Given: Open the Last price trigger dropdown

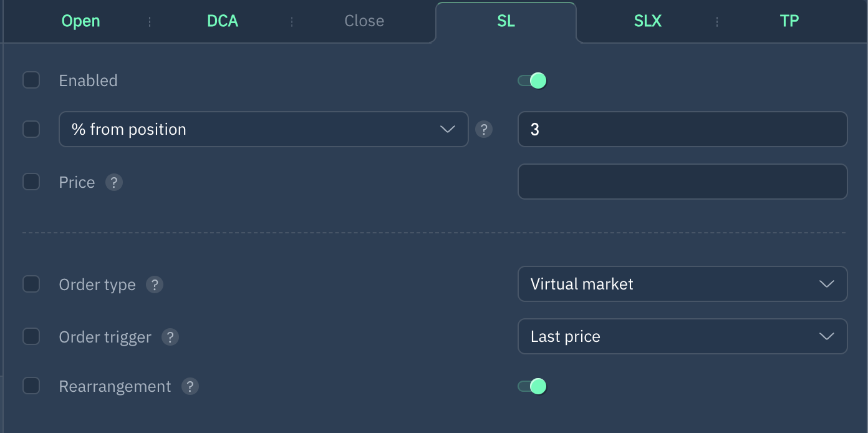Looking at the screenshot, I should [682, 336].
